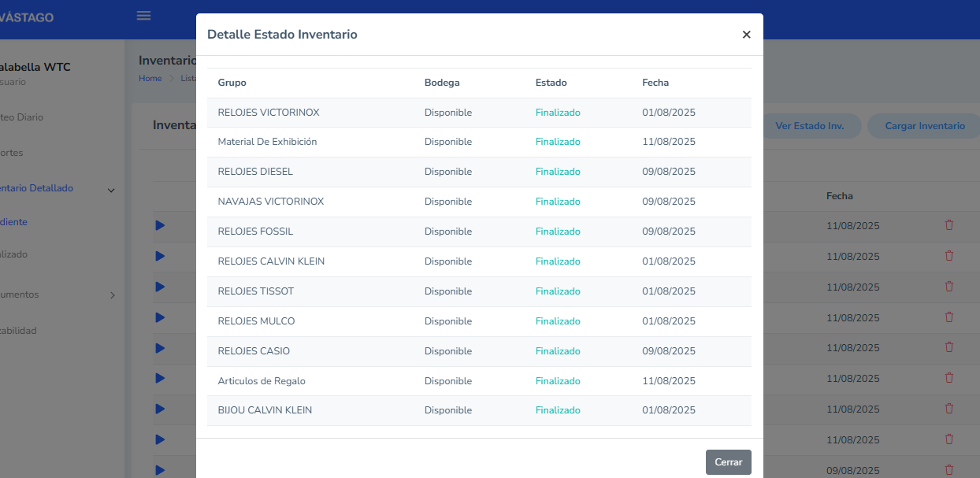Click the third red trash icon
Screen dimensions: 980x478
(948, 287)
